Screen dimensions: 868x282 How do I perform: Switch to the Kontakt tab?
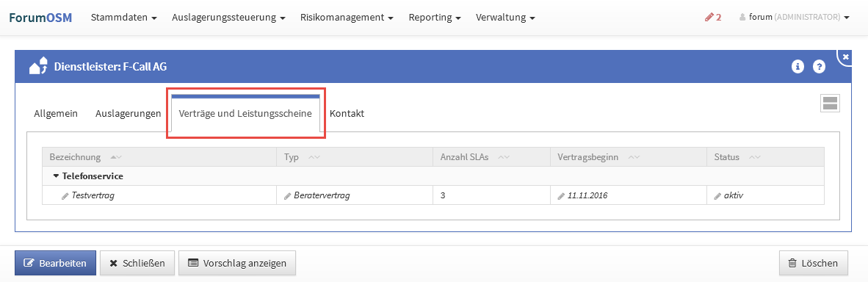347,114
